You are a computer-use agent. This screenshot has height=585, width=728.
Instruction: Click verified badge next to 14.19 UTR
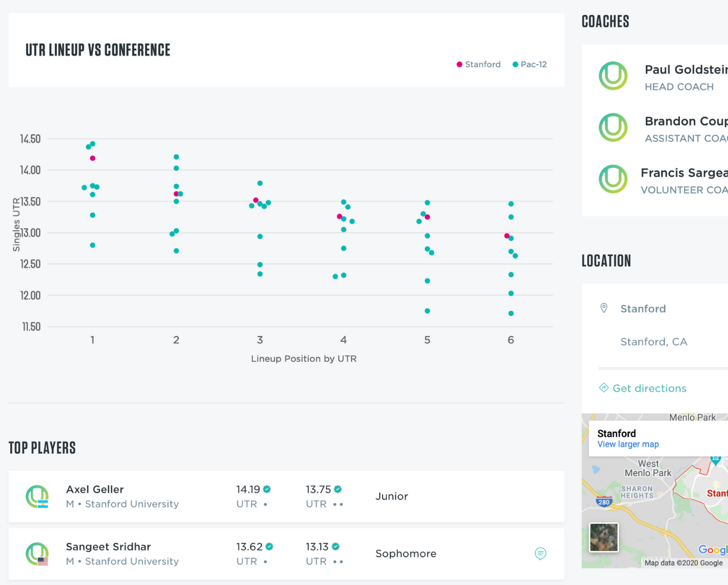[267, 489]
